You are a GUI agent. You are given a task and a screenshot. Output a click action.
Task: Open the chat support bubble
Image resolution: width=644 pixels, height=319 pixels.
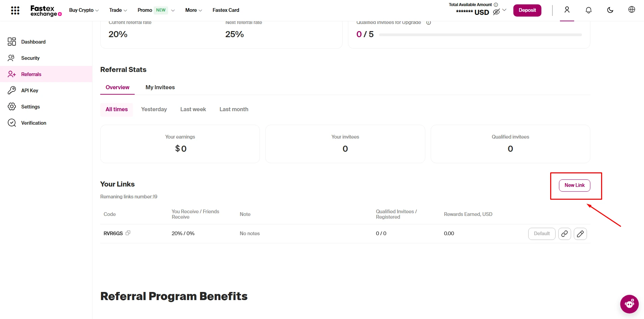click(x=629, y=304)
